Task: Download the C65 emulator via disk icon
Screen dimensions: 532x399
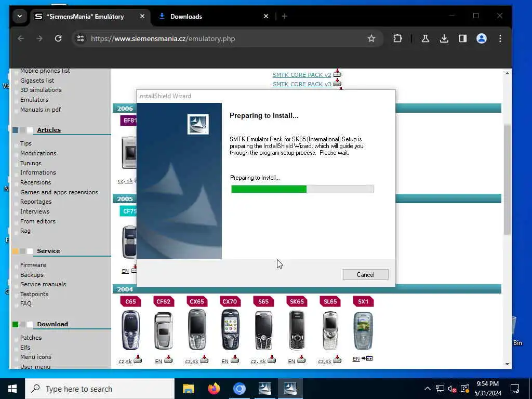Action: [138, 359]
